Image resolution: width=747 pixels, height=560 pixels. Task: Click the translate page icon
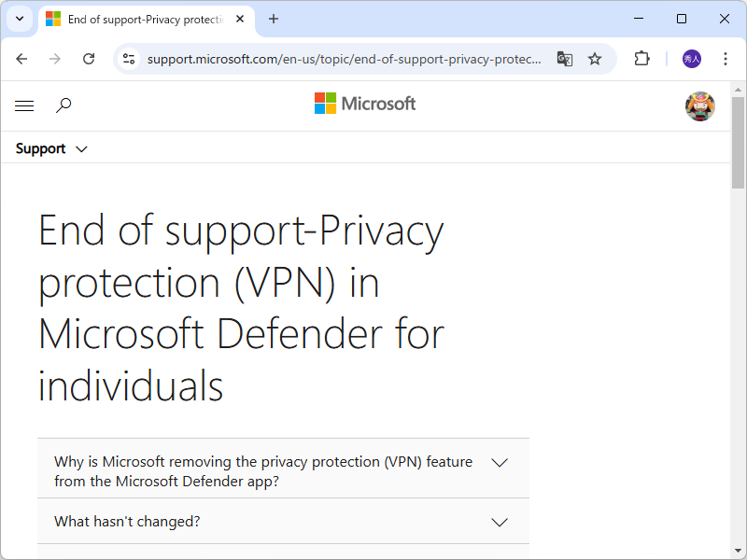click(565, 59)
